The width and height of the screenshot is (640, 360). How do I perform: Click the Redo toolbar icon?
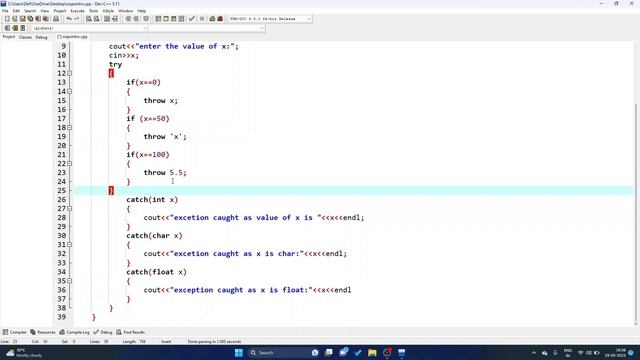coord(76,19)
